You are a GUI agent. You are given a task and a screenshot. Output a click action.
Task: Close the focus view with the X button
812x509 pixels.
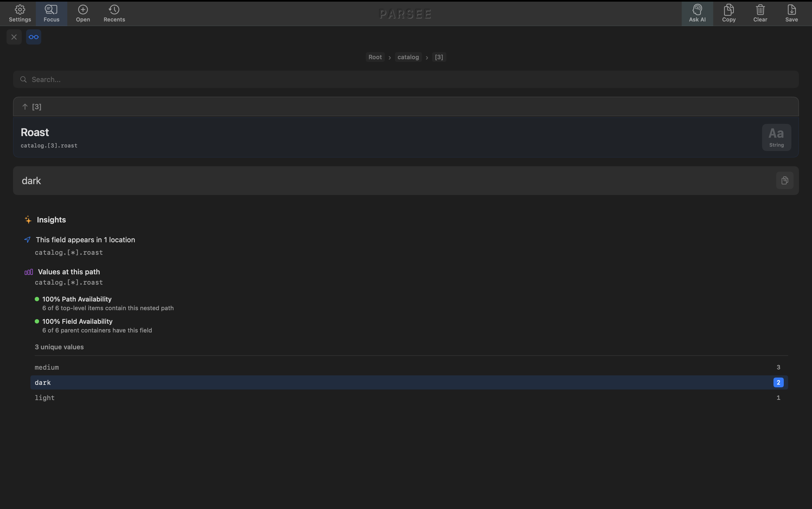(14, 37)
